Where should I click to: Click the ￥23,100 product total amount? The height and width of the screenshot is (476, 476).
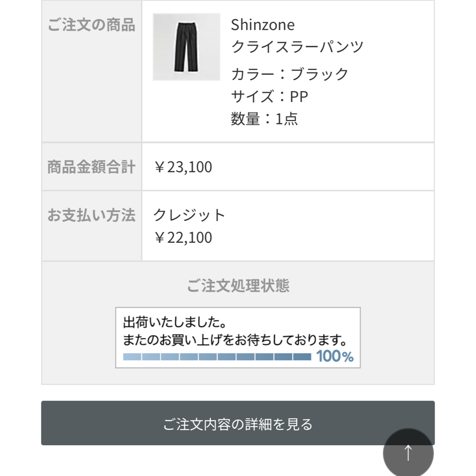pyautogui.click(x=183, y=167)
